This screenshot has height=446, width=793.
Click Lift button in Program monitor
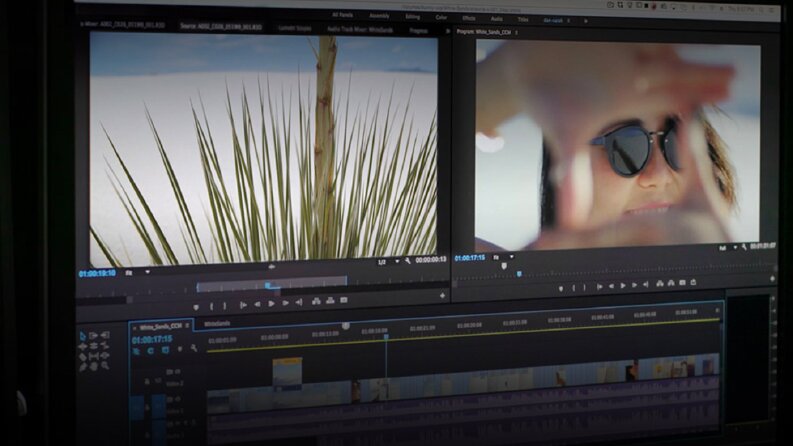tap(660, 284)
